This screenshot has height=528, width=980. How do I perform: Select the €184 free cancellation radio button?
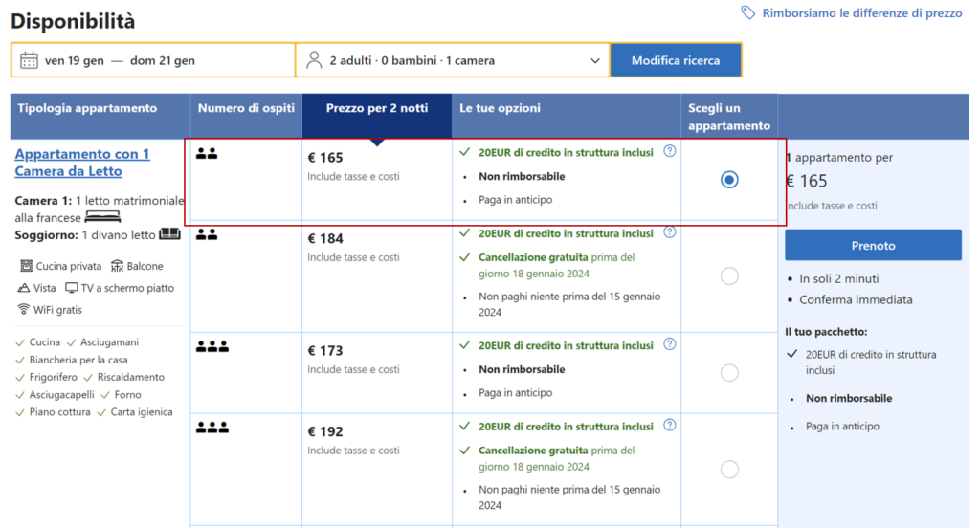tap(729, 276)
